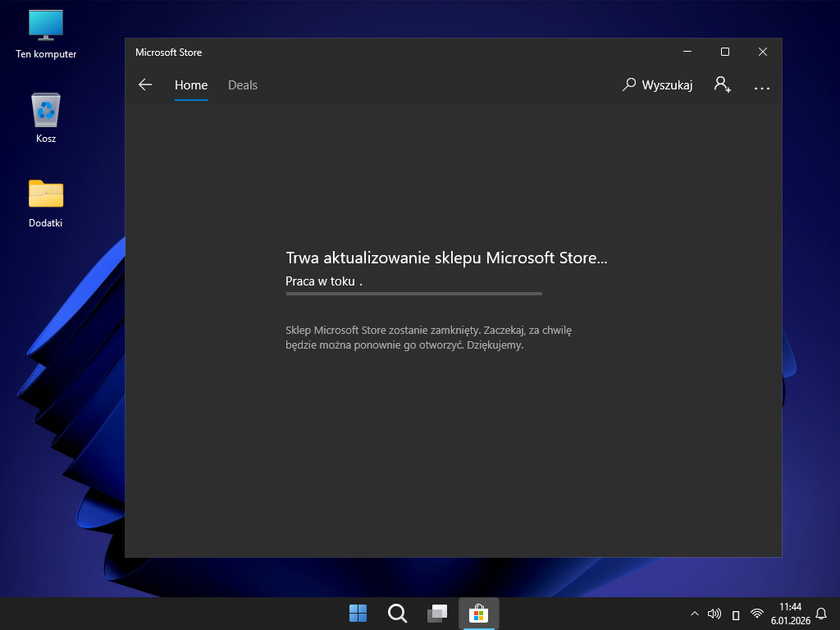Click the clock showing 11:44
This screenshot has width=840, height=630.
[x=790, y=614]
